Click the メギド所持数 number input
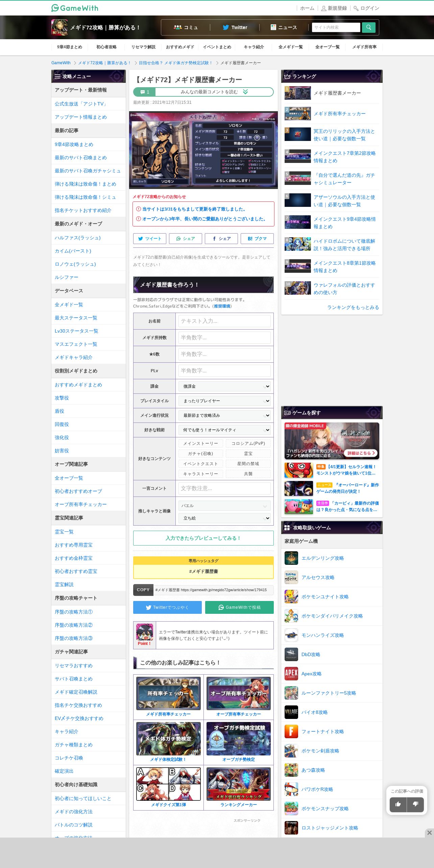The height and width of the screenshot is (868, 434). point(224,338)
